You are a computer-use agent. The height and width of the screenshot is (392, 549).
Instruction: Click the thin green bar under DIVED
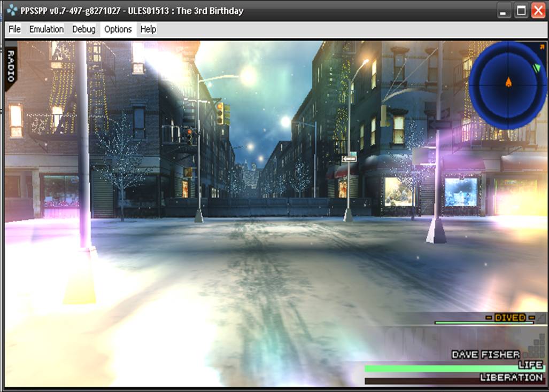point(484,323)
